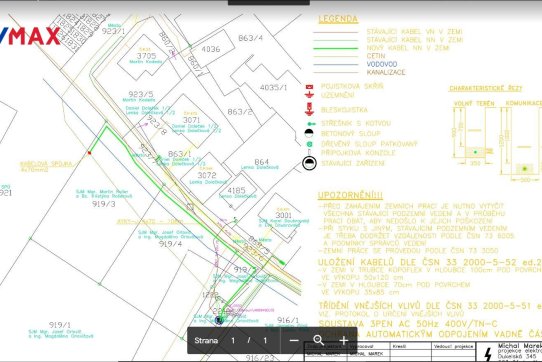Click the total page count

[x=265, y=341]
